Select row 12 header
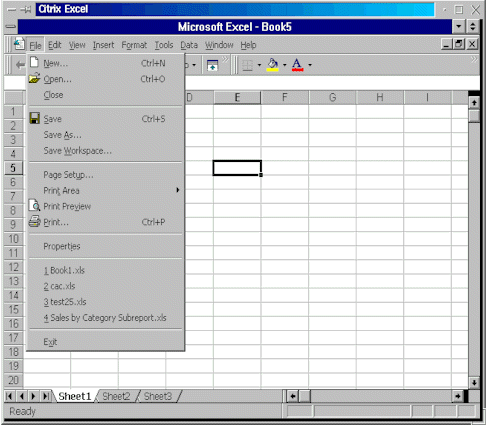This screenshot has height=426, width=486. 13,267
